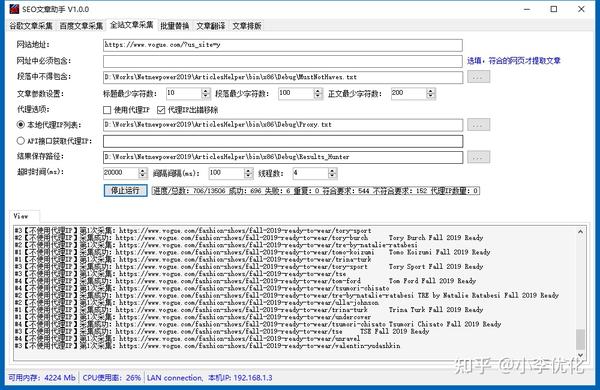Decrease 标题最少字符数 with down arrow
The image size is (600, 390).
click(206, 96)
